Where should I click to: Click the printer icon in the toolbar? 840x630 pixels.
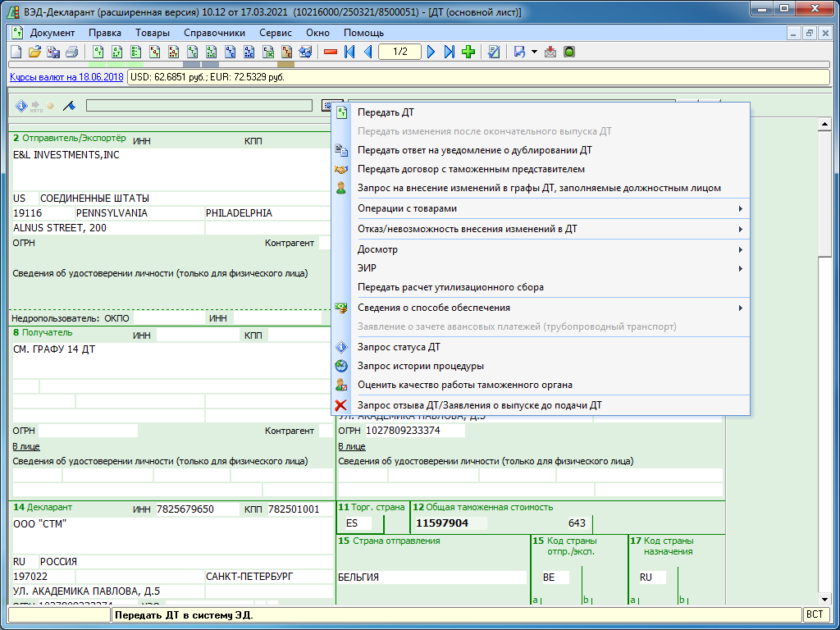(71, 52)
